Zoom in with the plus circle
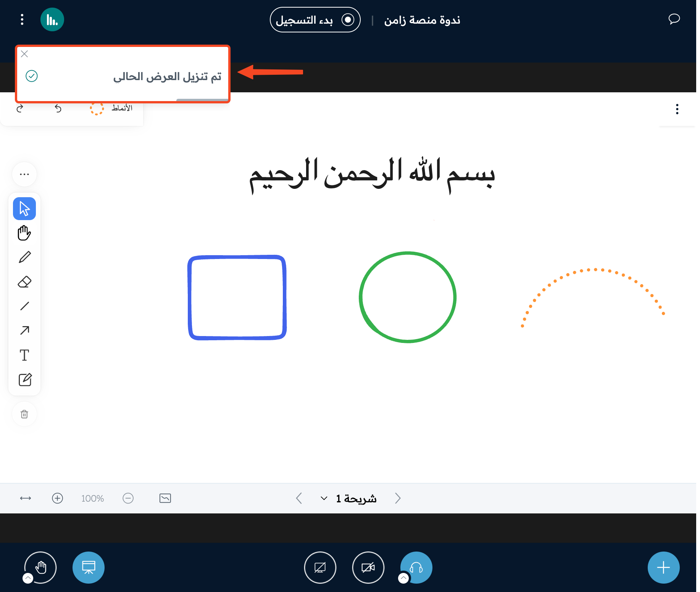The width and height of the screenshot is (700, 592). pos(57,498)
